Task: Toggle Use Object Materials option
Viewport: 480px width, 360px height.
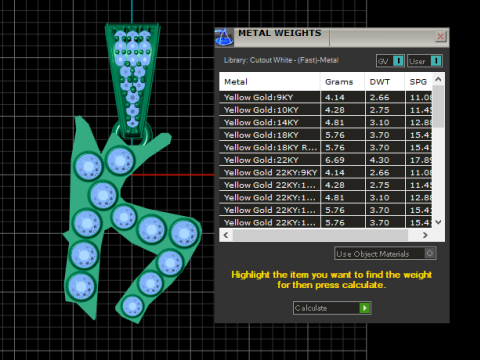Action: tap(385, 254)
